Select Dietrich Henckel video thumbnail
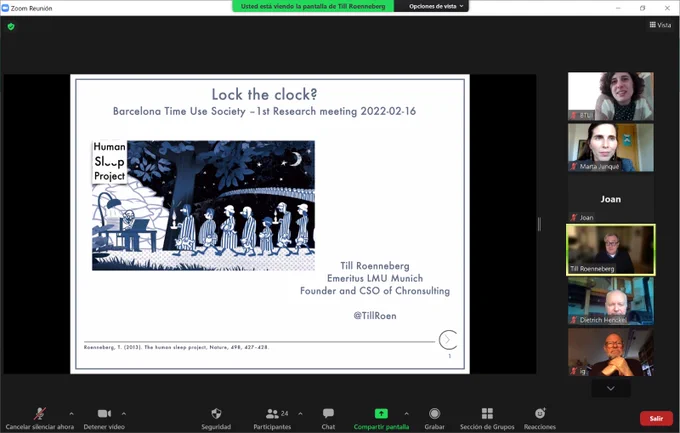 pos(611,301)
